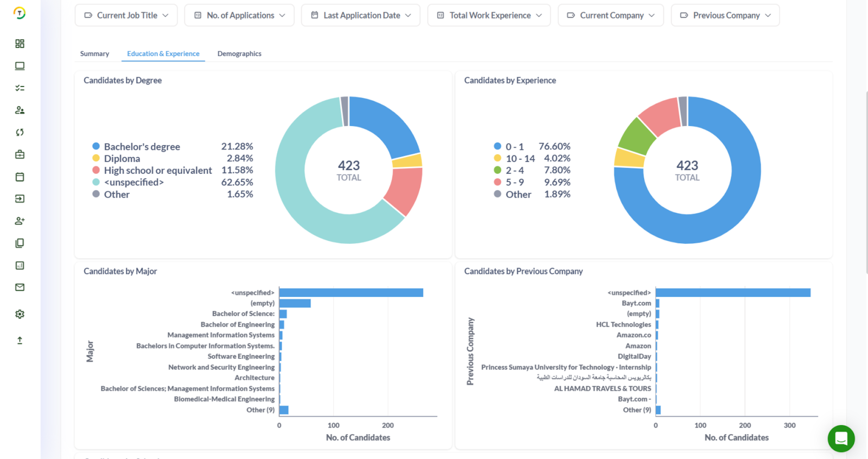
Task: Expand the Last Application Date filter
Action: click(x=361, y=15)
